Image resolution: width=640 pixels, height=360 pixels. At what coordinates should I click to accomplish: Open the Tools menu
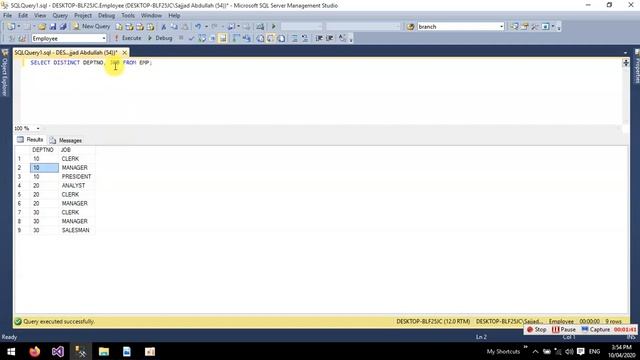tap(128, 16)
